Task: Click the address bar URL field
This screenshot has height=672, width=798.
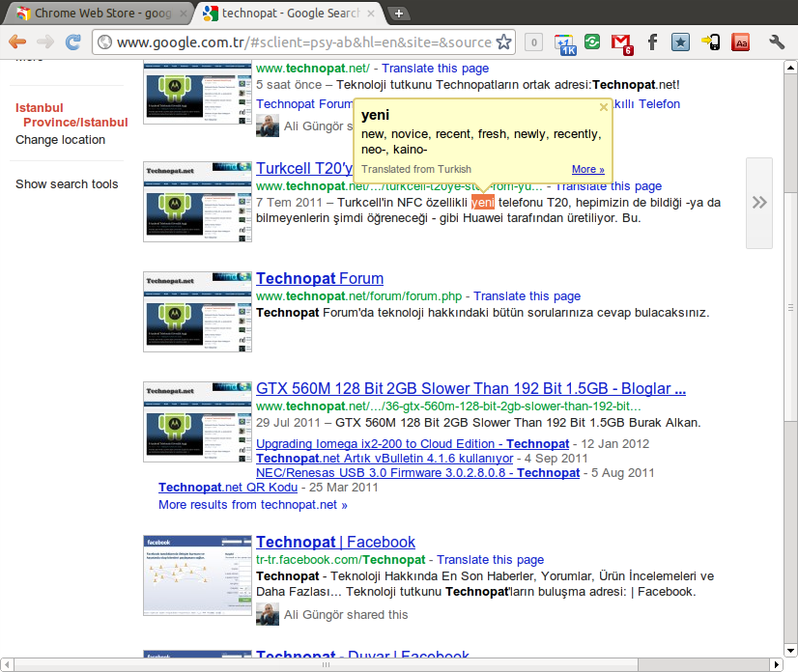Action: click(303, 42)
